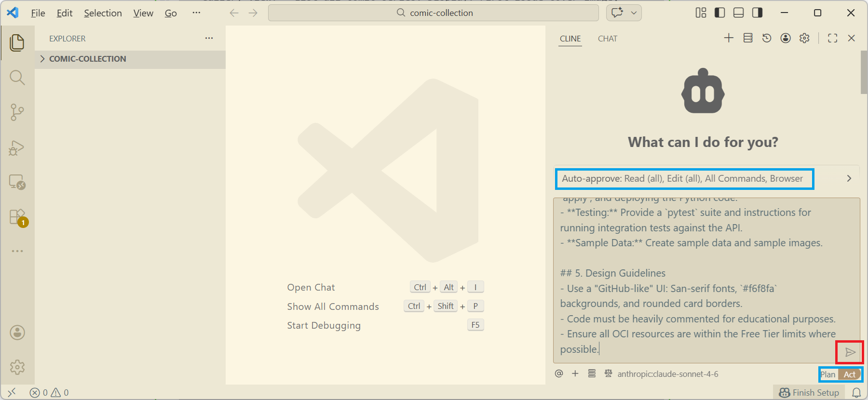The image size is (868, 400).
Task: Click the send message arrow icon
Action: pos(850,352)
